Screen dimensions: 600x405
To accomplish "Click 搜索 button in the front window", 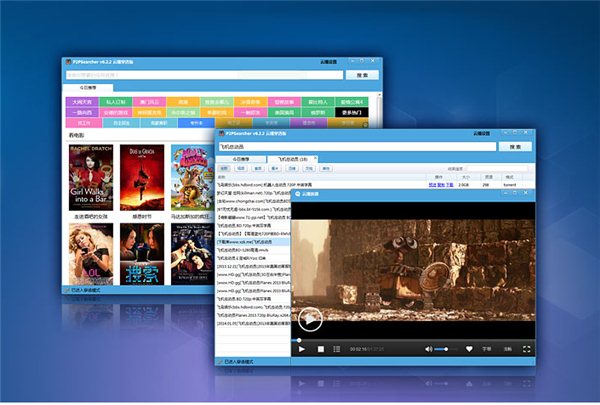I will tap(515, 147).
